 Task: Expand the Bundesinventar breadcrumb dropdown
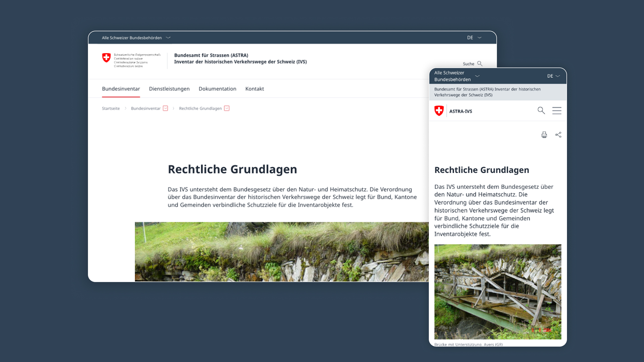pos(165,108)
